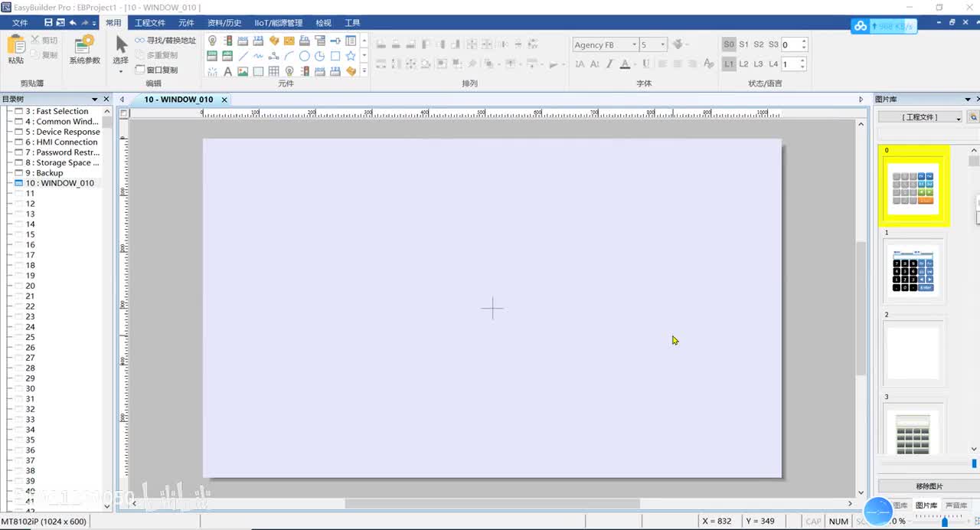Switch to the 元件 ribbon tab

[x=186, y=23]
